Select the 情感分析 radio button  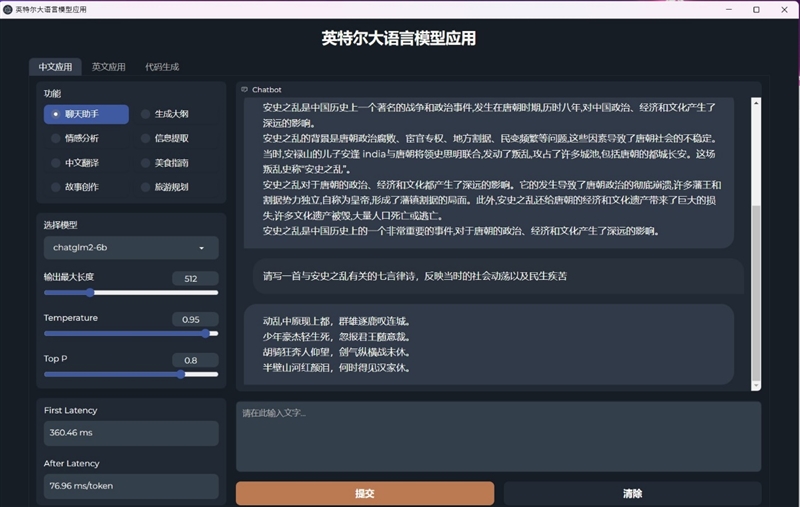click(56, 138)
